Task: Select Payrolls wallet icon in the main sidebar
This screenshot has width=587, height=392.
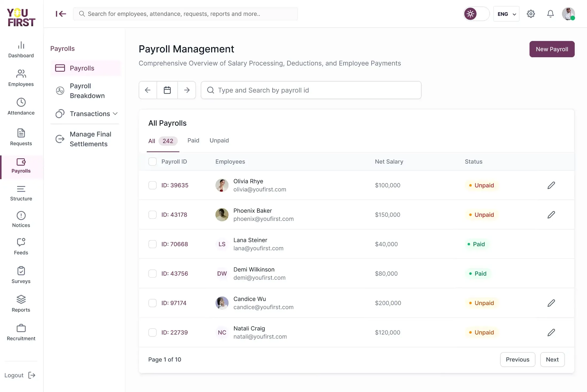Action: coord(21,162)
